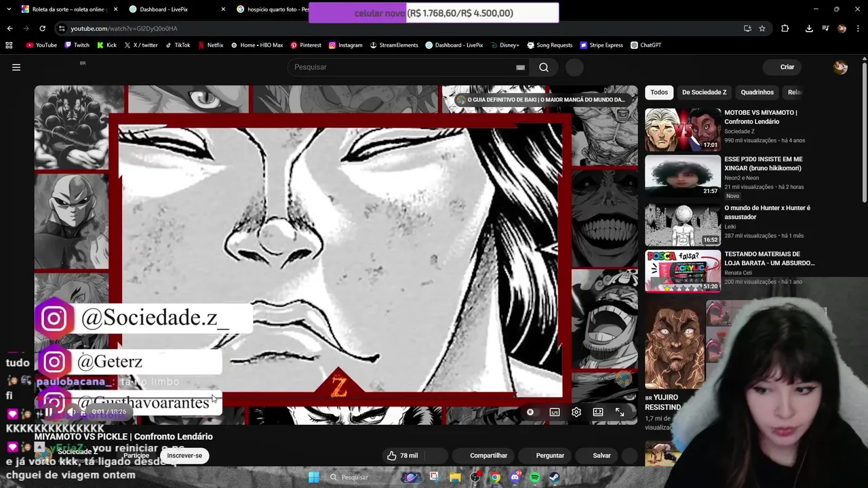The width and height of the screenshot is (868, 488).
Task: Like the video with 78 mil likes
Action: 403,455
